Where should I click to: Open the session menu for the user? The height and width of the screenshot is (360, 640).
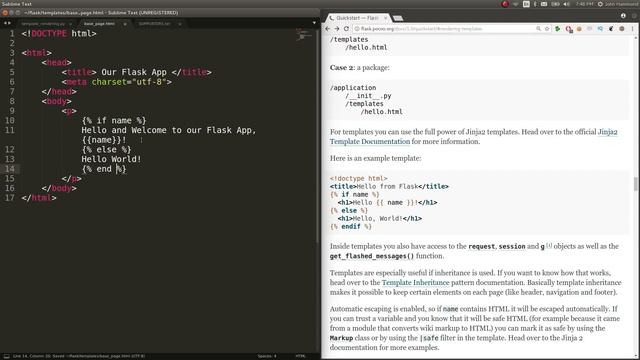(x=618, y=4)
